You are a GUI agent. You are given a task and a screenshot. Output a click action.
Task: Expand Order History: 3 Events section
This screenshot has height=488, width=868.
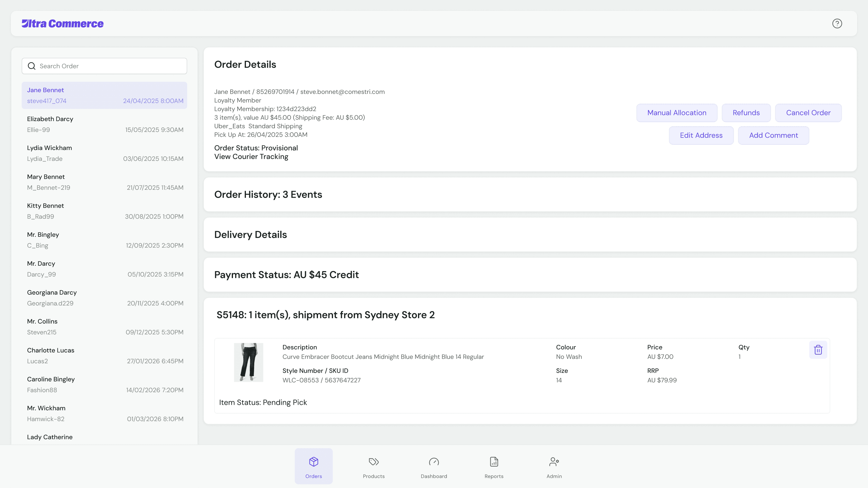point(268,195)
